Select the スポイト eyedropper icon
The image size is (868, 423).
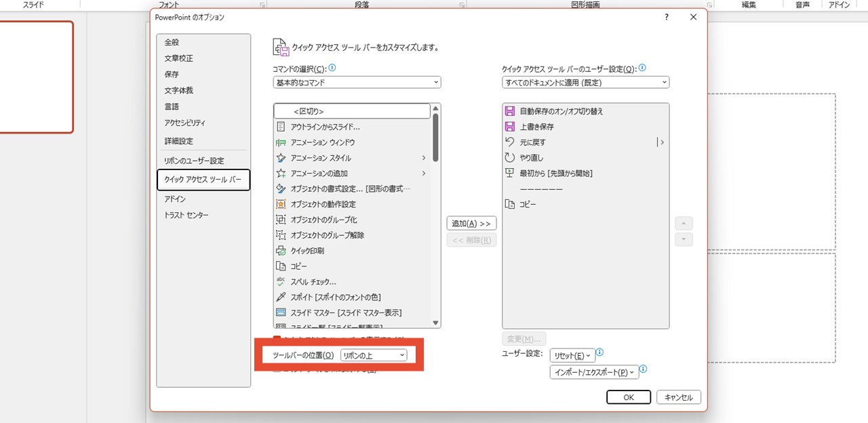click(281, 297)
